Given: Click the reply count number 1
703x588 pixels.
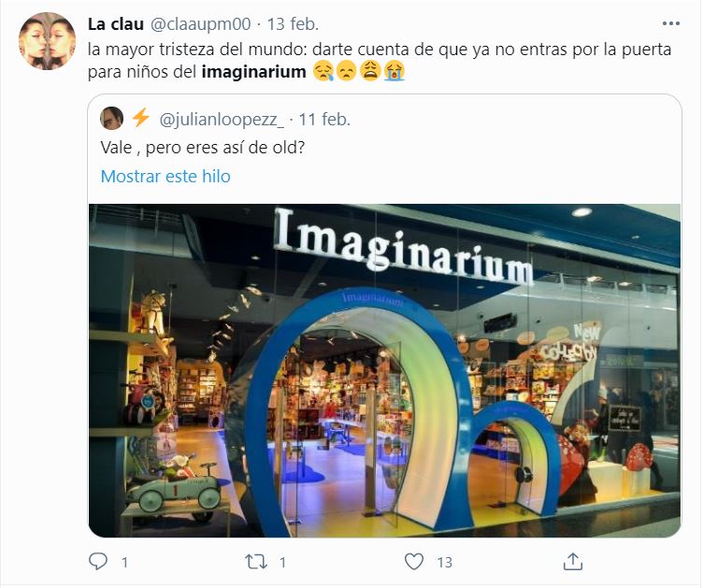Looking at the screenshot, I should pyautogui.click(x=124, y=563).
